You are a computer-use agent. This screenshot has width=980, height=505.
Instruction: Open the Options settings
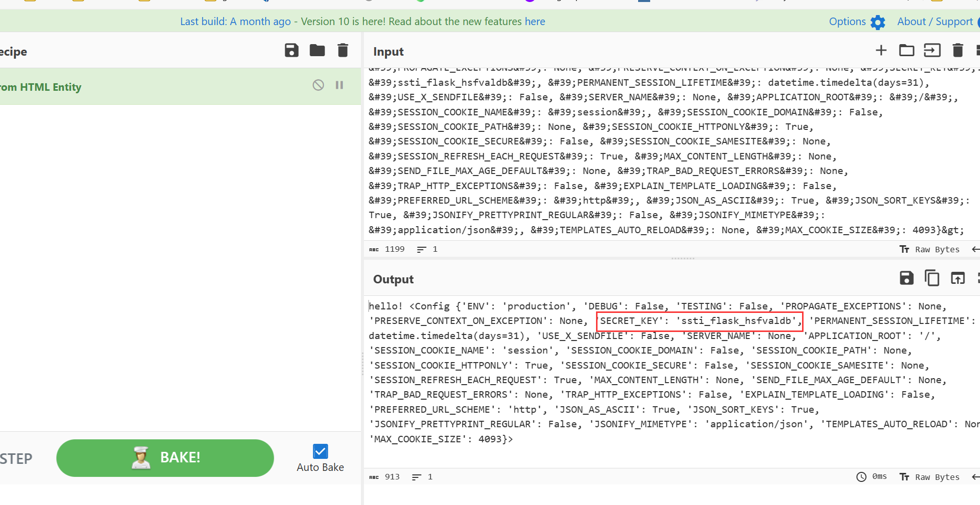(847, 22)
